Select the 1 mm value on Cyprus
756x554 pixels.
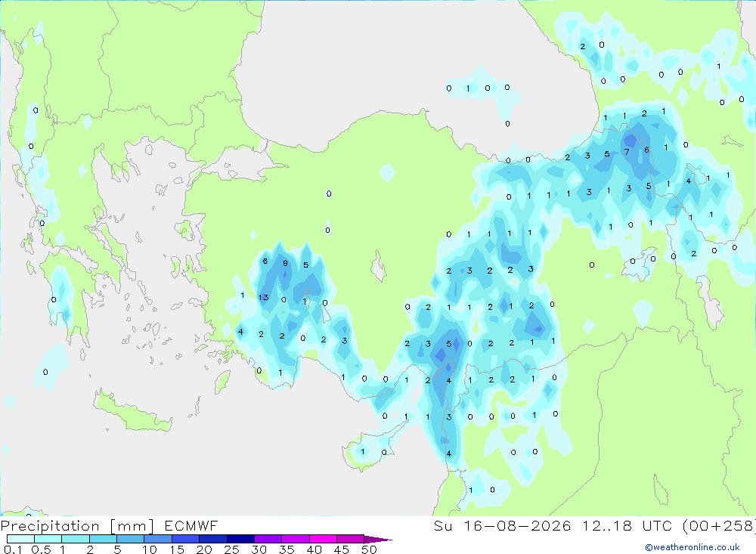(x=363, y=452)
